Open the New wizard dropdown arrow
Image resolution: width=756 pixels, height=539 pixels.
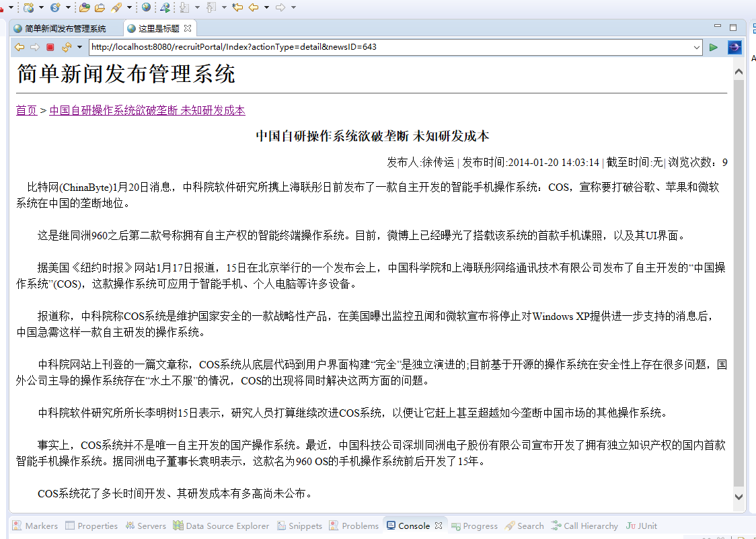pyautogui.click(x=9, y=7)
